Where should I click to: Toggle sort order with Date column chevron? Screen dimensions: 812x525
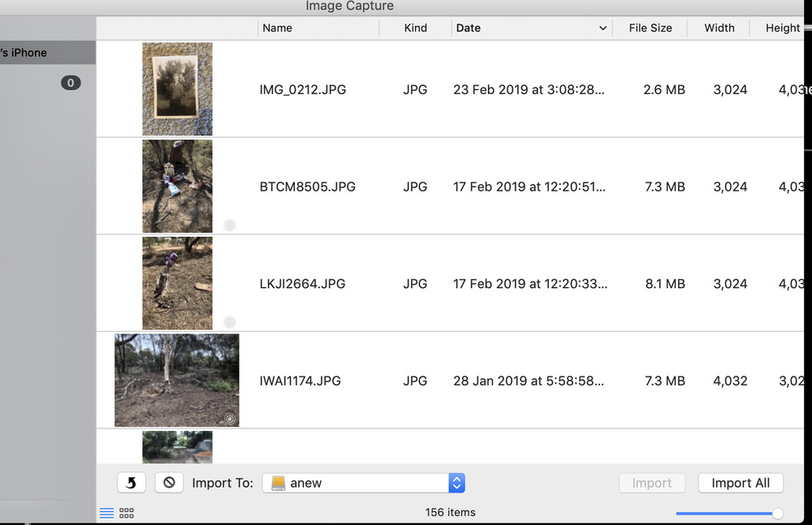[x=603, y=28]
